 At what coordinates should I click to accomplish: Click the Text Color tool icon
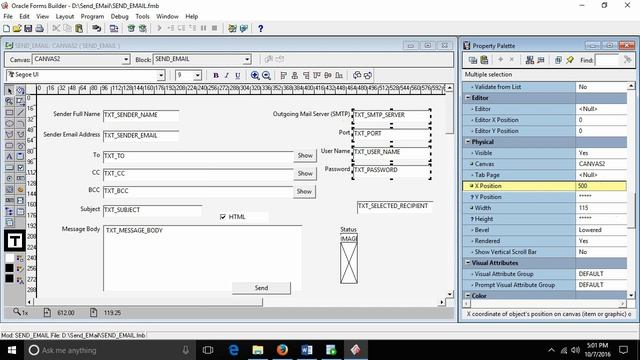click(20, 280)
